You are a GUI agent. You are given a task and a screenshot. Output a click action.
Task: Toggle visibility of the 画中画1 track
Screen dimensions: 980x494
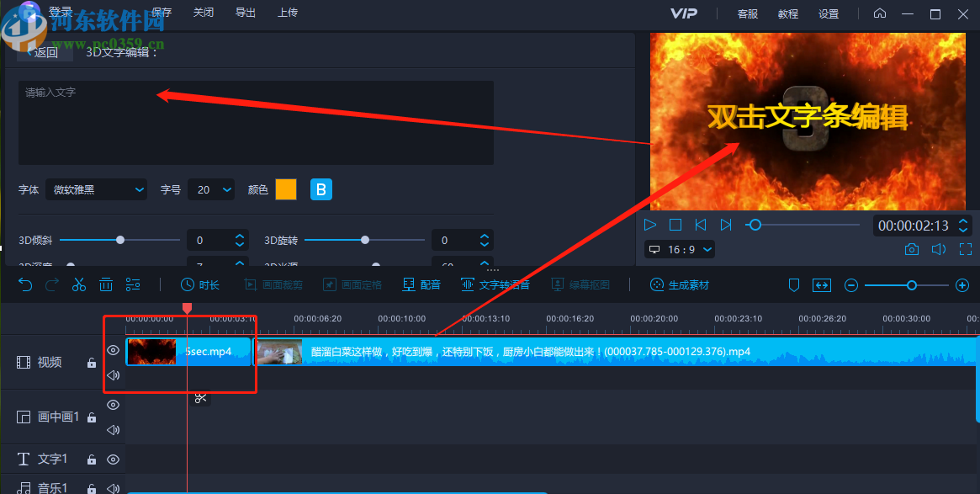click(113, 405)
